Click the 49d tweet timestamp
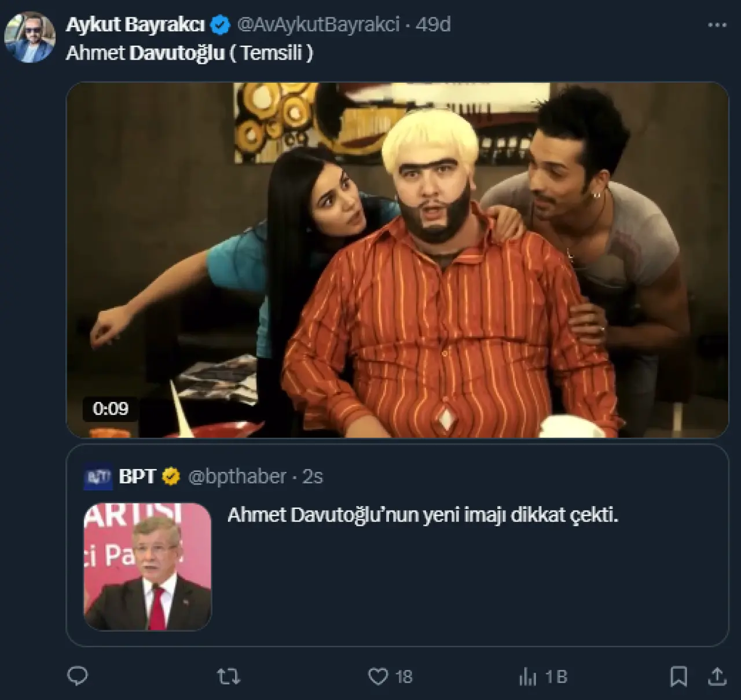The image size is (741, 700). [433, 25]
